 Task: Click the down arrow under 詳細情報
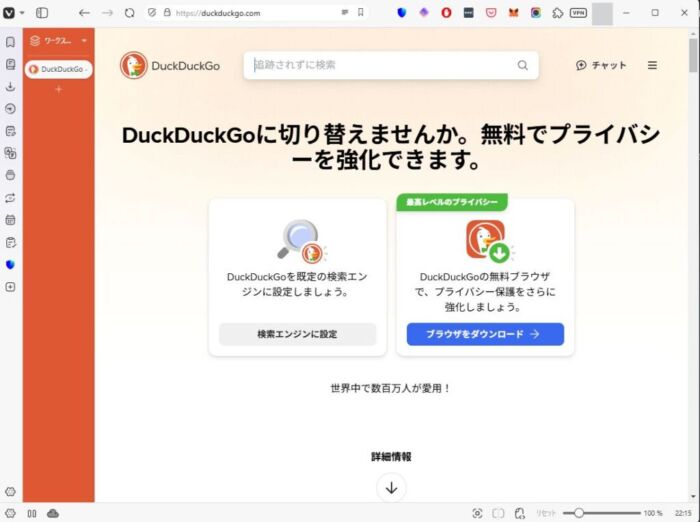tap(391, 488)
